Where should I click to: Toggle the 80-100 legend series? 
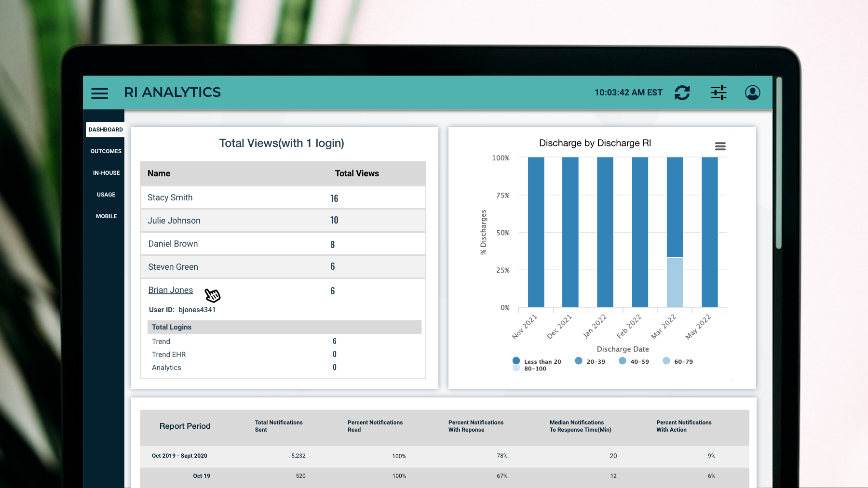529,369
